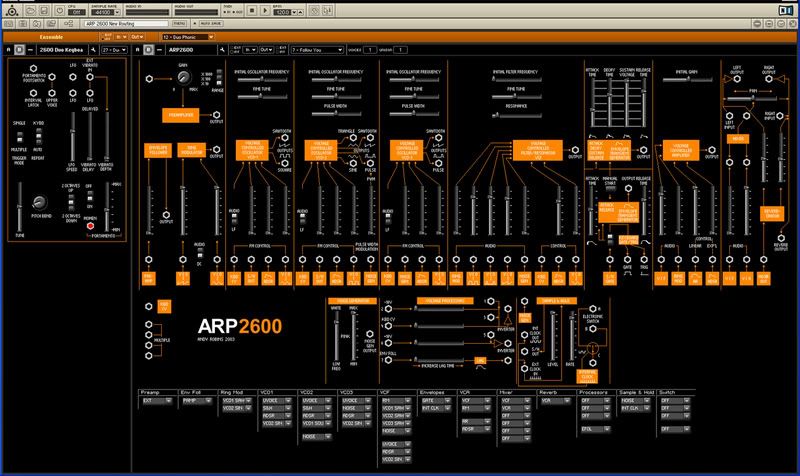Select panel B on 2600 Duo Keybea

[19, 49]
